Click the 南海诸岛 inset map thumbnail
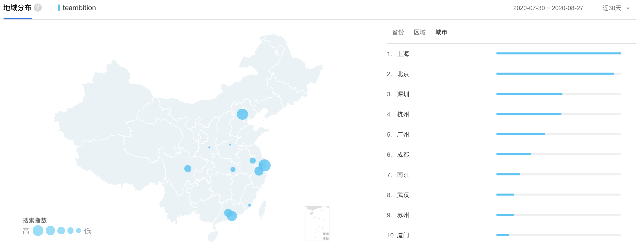644x250 pixels. tap(317, 223)
